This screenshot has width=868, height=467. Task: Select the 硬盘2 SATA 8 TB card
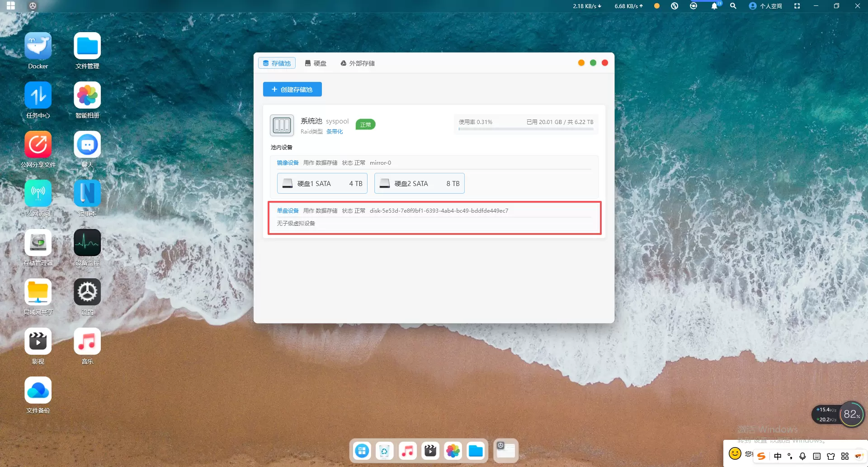(419, 184)
